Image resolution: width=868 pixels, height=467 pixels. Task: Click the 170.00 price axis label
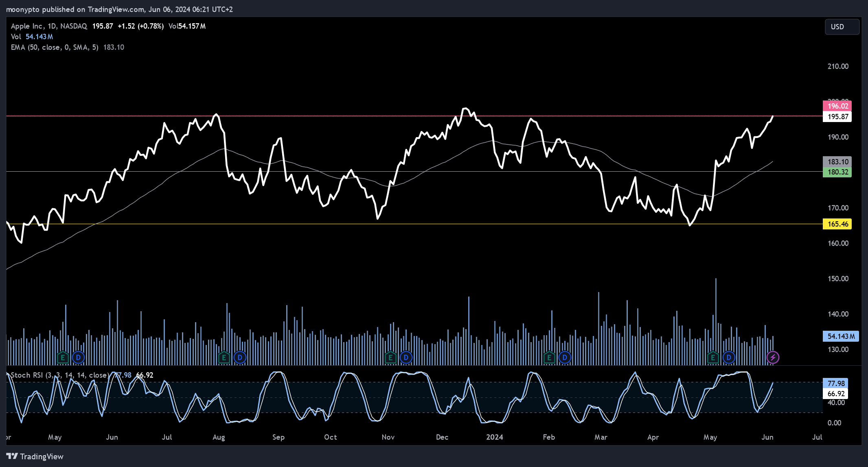838,208
